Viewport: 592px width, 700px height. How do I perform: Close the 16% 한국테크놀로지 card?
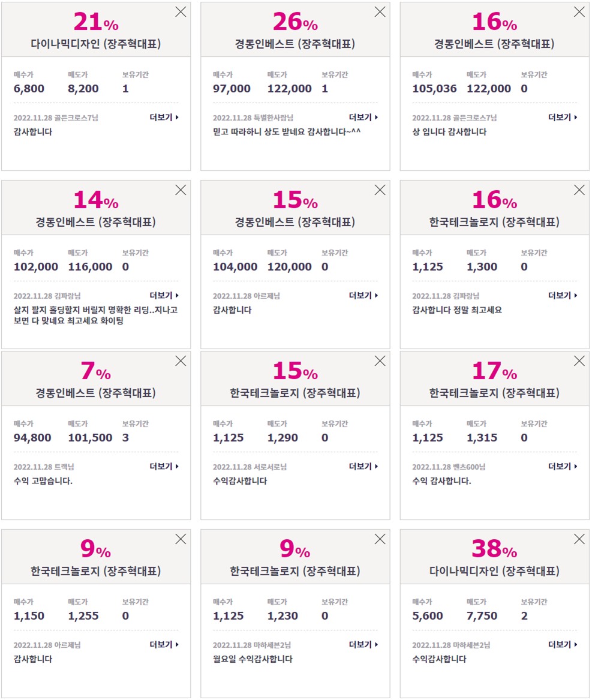(x=579, y=190)
